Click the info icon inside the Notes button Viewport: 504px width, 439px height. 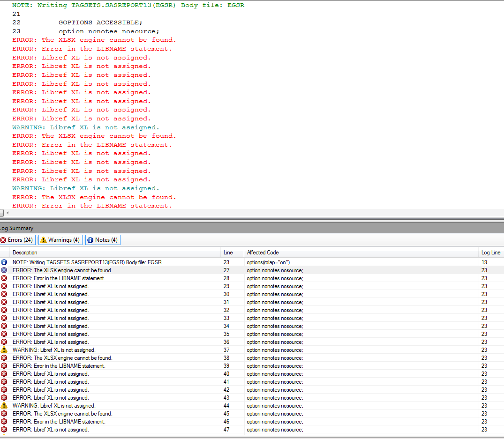[x=91, y=239]
